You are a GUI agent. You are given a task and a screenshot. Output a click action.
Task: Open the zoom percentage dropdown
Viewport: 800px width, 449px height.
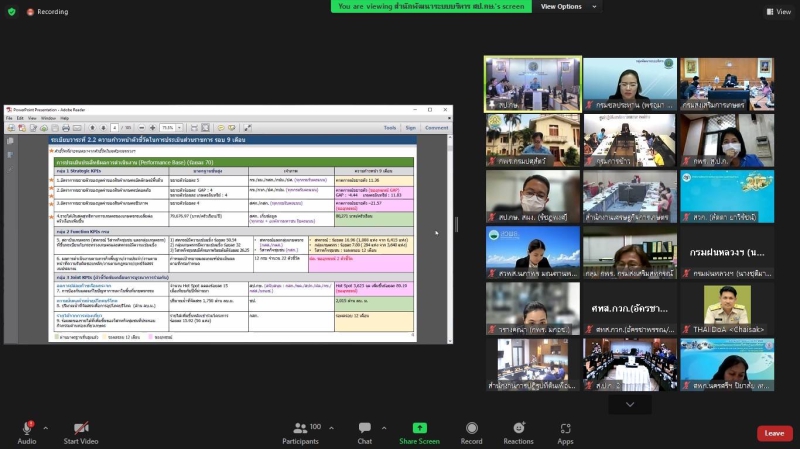tap(181, 128)
